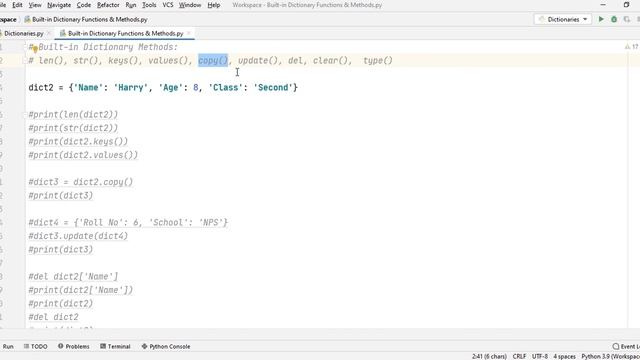Click the #print(len(dict2)) comment line

(73, 115)
